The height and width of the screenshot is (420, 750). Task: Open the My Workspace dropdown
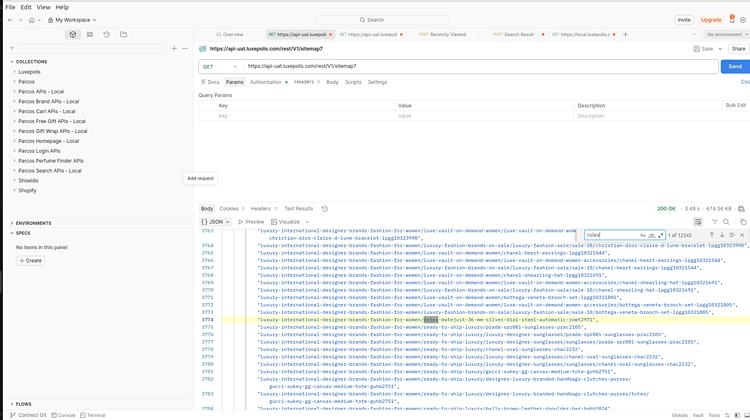tap(72, 20)
